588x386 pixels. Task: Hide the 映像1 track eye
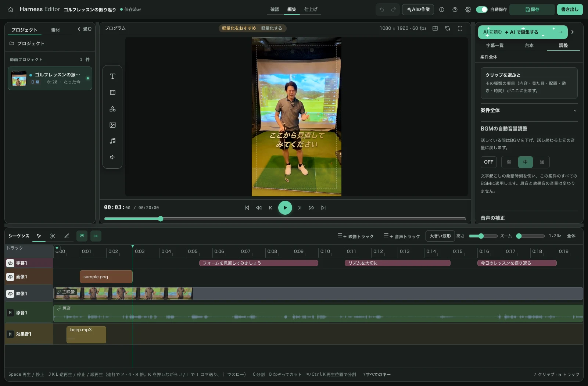tap(10, 294)
